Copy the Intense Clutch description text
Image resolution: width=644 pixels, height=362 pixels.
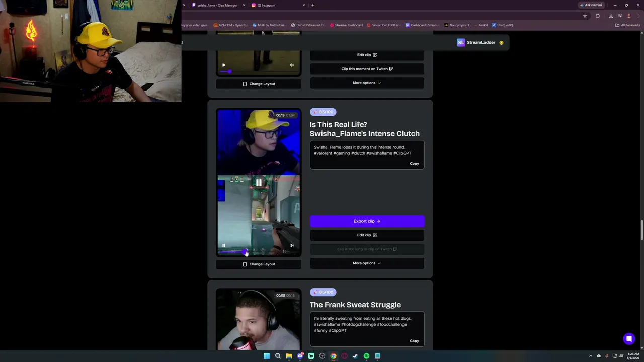414,164
